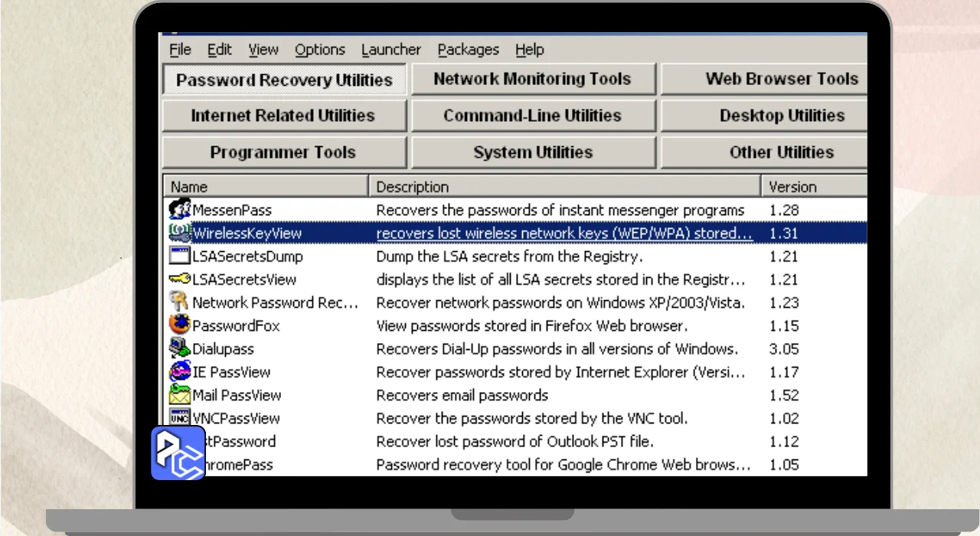Viewport: 980px width, 536px height.
Task: Click the IE PassView icon
Action: [180, 371]
